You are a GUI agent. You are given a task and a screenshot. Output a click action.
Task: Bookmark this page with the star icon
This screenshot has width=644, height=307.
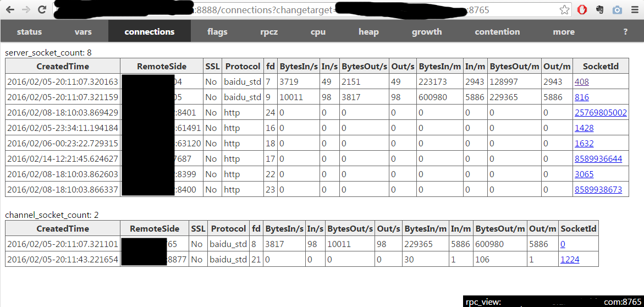(564, 10)
